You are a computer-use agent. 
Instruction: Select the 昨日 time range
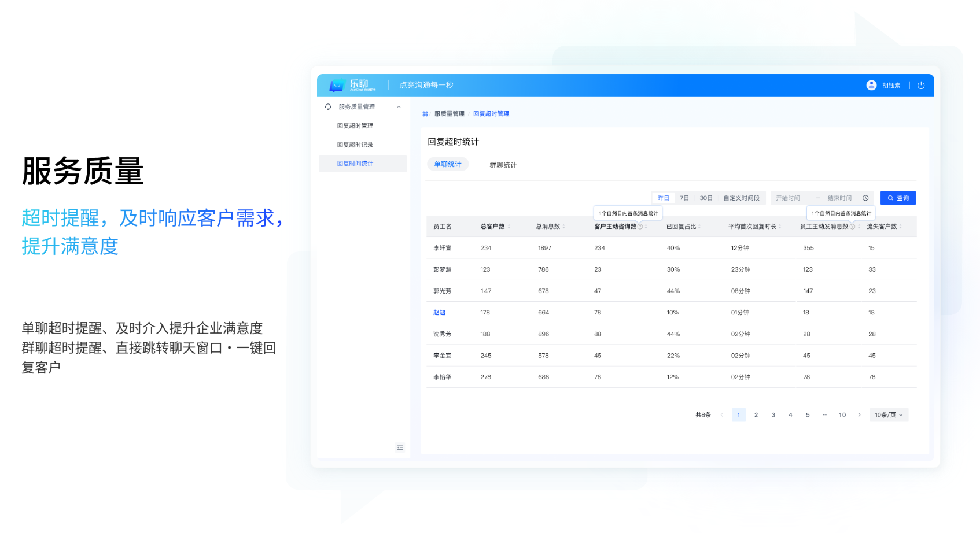pos(663,198)
